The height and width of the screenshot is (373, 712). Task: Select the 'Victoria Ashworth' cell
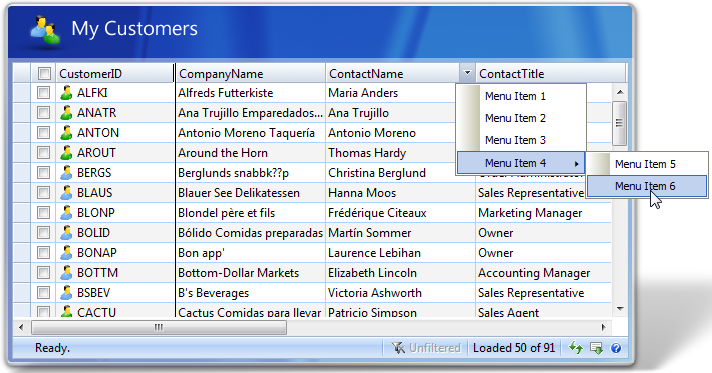(400, 293)
